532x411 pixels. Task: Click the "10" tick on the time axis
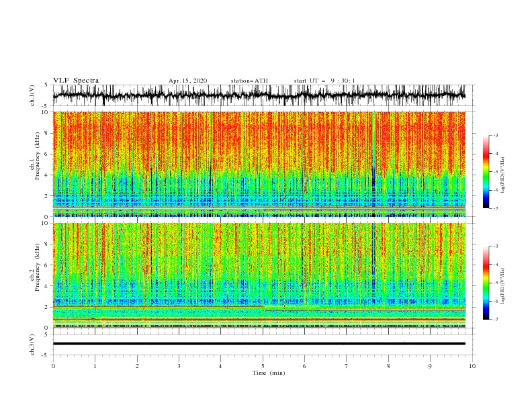(472, 366)
